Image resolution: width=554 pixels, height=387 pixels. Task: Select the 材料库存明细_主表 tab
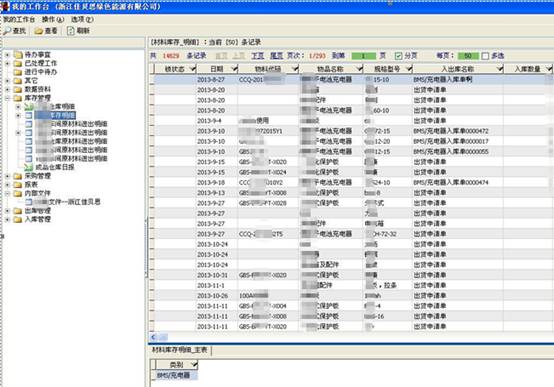(x=179, y=350)
